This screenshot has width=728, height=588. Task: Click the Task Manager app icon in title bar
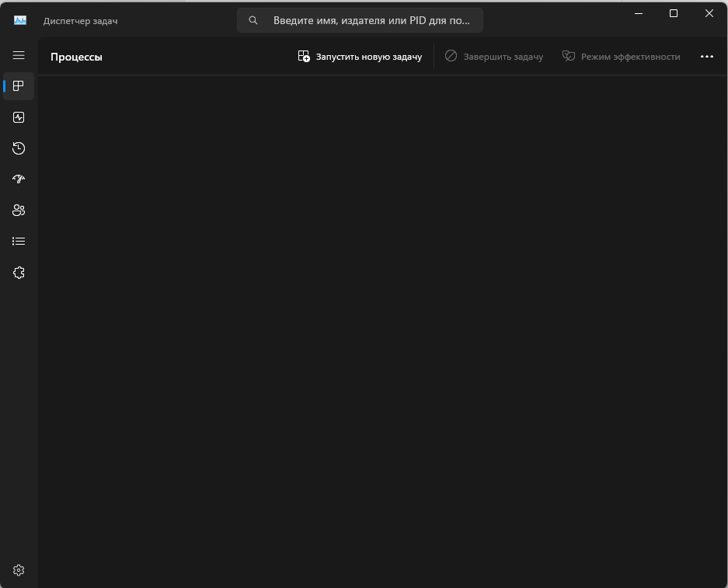(x=20, y=20)
